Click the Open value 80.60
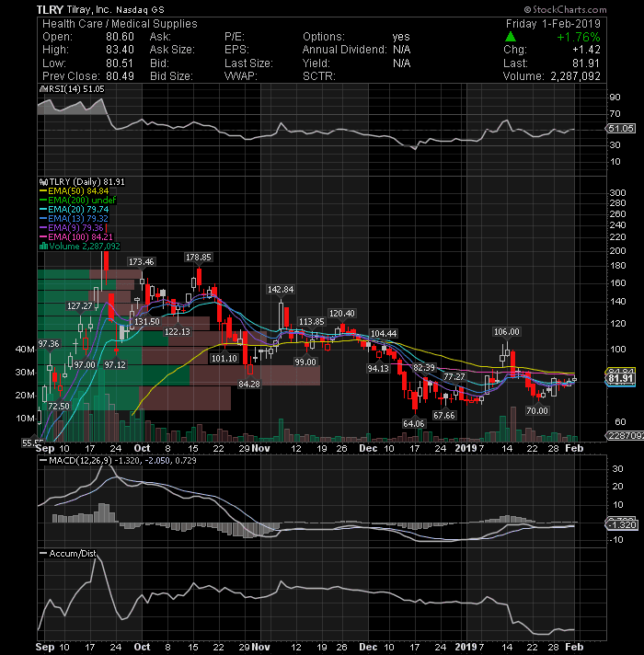 click(120, 37)
